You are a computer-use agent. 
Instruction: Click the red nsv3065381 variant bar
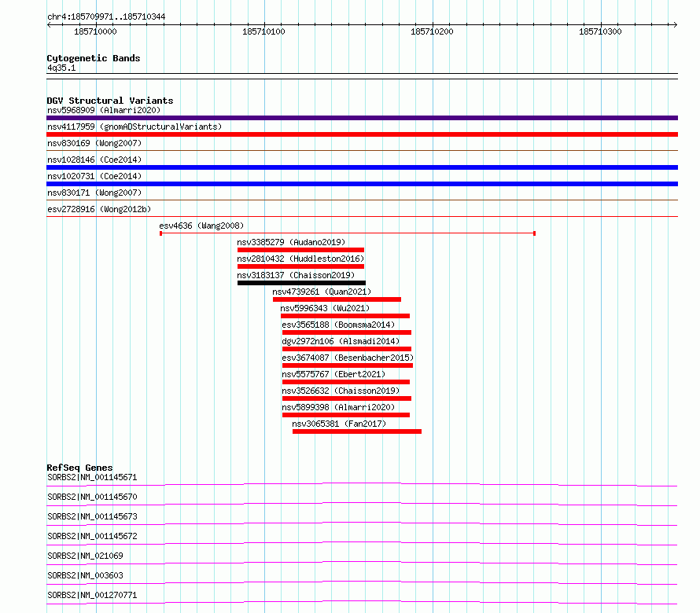click(357, 431)
